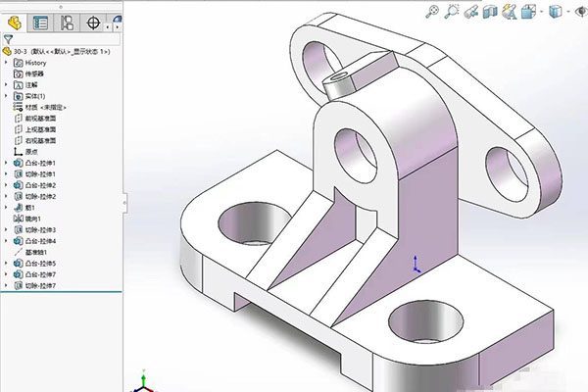Select the 传感器 sensors folder

28,73
